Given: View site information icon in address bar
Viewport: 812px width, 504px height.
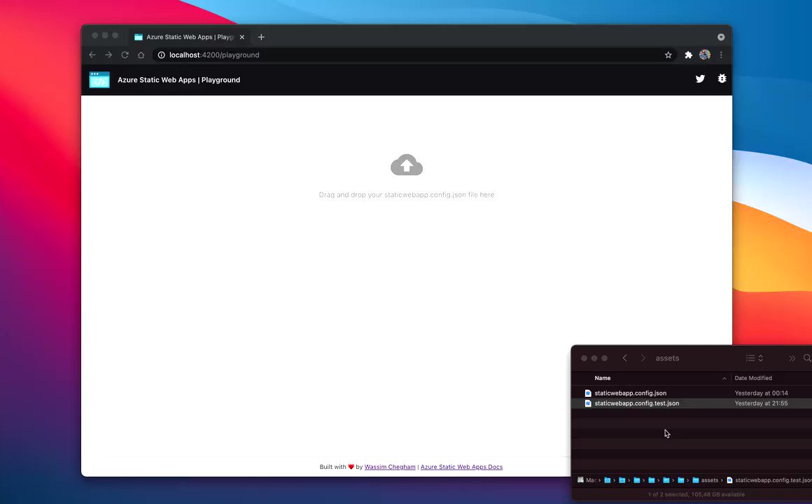Looking at the screenshot, I should click(161, 55).
